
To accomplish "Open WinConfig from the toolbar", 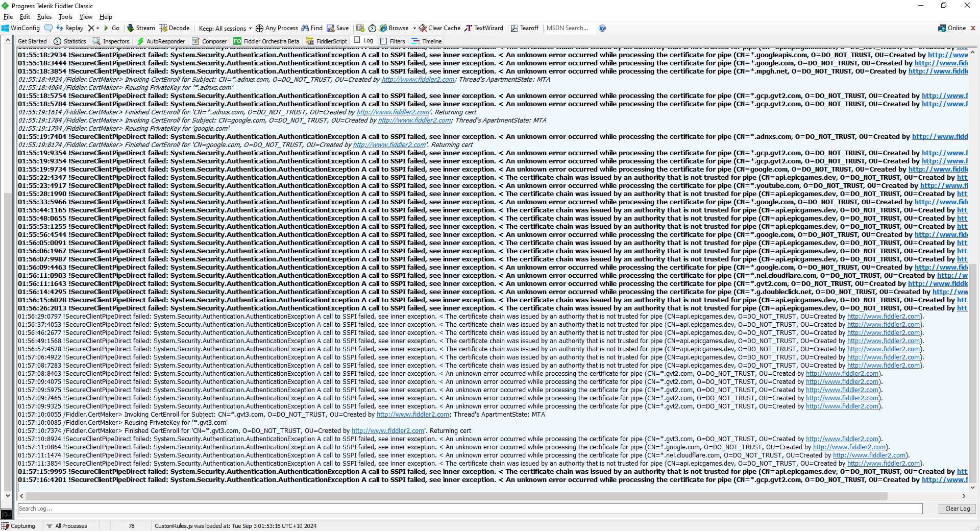I will 20,28.
